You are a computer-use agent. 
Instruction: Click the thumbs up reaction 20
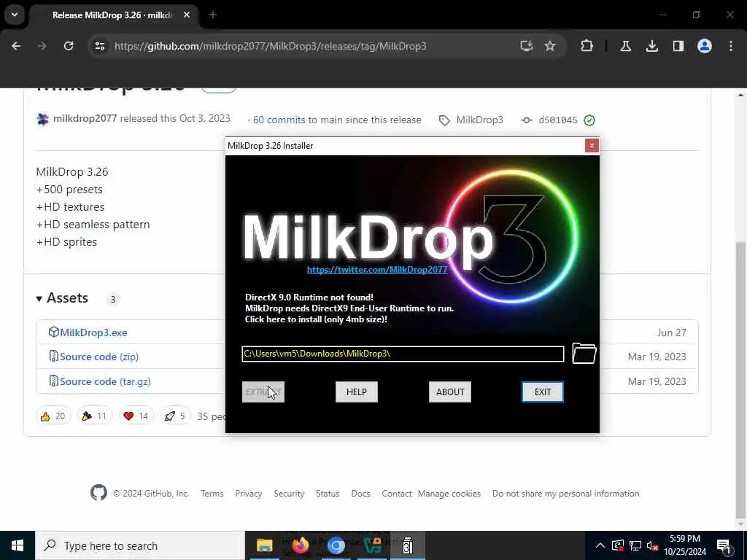pyautogui.click(x=53, y=416)
